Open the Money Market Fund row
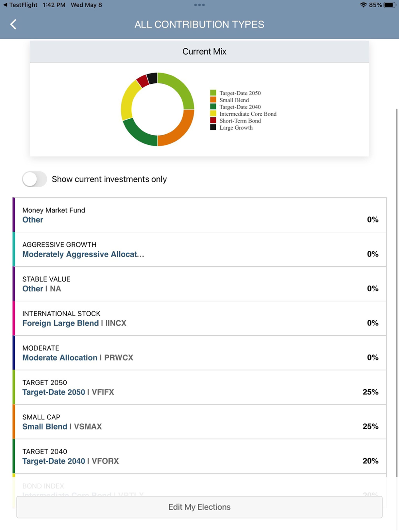399x532 pixels. pyautogui.click(x=199, y=215)
